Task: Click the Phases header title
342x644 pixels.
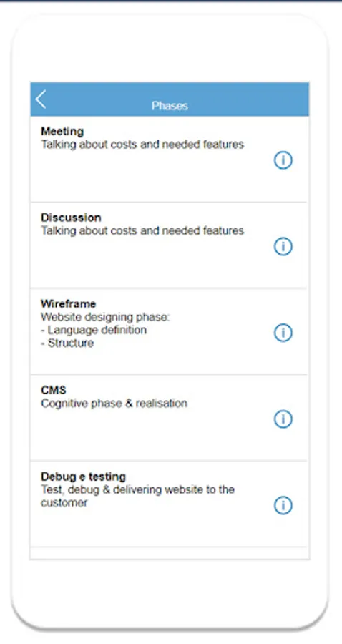Action: 170,106
